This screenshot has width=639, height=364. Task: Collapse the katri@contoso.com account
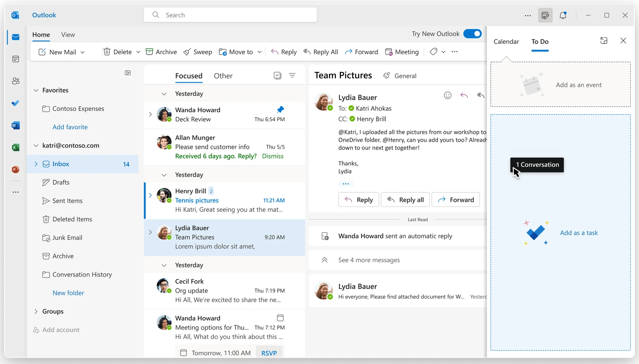point(36,146)
